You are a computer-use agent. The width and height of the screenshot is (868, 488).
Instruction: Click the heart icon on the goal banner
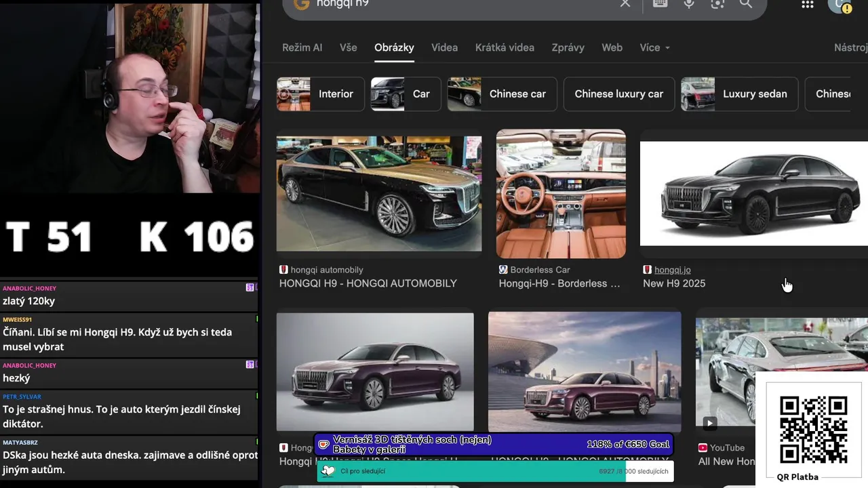[324, 445]
